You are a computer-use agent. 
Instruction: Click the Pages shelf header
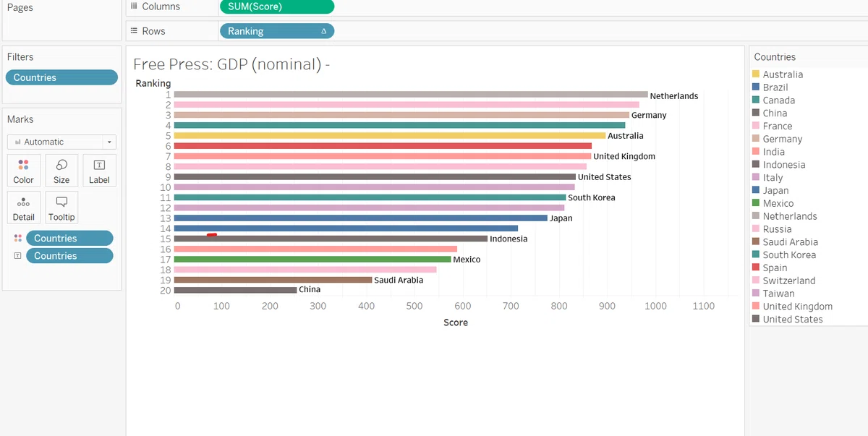[20, 7]
